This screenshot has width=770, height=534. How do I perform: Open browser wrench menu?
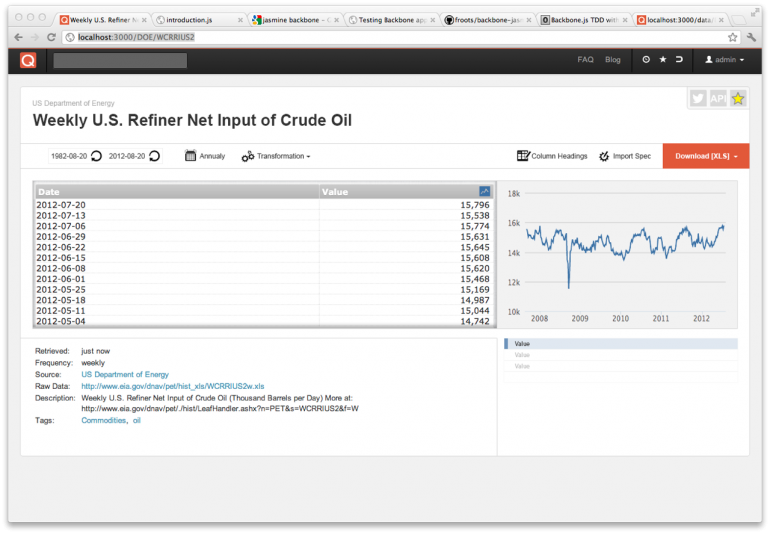click(751, 37)
